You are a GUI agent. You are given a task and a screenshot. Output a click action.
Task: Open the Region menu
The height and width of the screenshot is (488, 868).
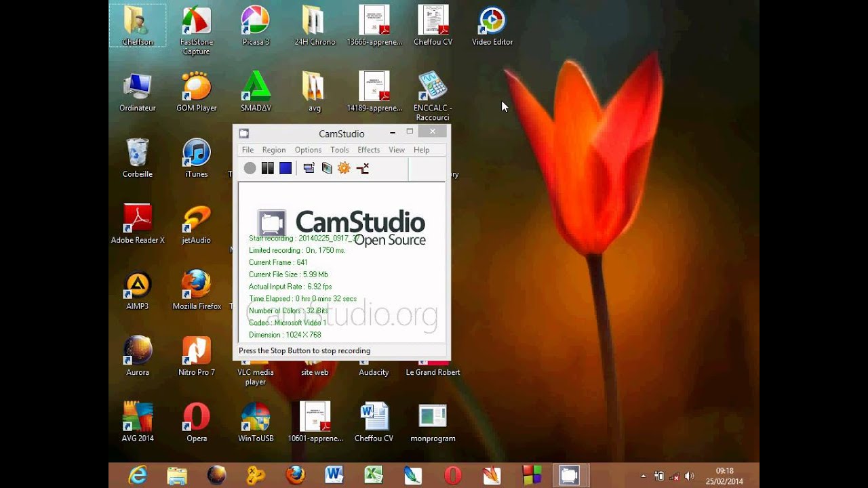(274, 150)
